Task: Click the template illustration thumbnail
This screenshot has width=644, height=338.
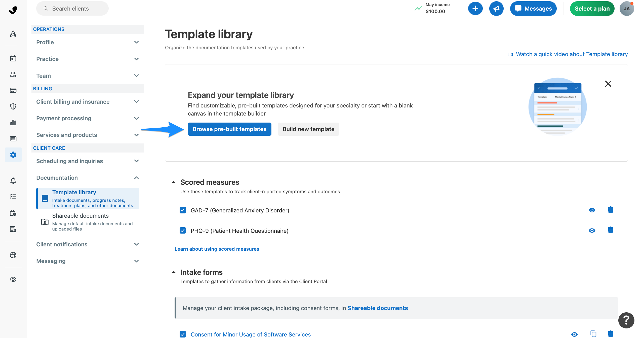Action: pos(558,107)
